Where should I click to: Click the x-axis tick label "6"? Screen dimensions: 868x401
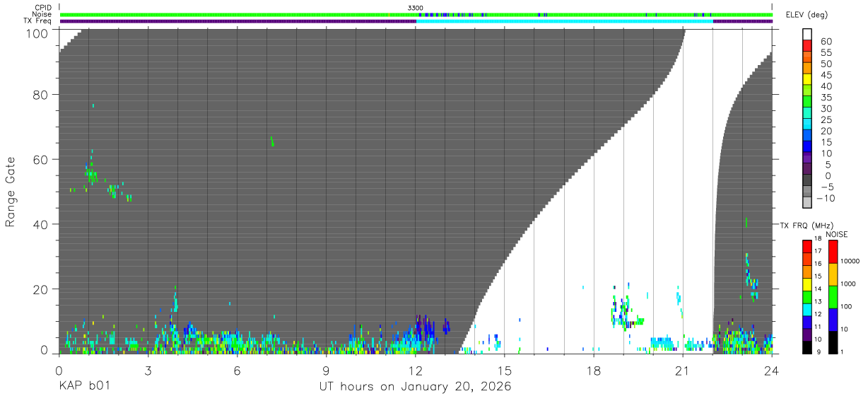(237, 371)
